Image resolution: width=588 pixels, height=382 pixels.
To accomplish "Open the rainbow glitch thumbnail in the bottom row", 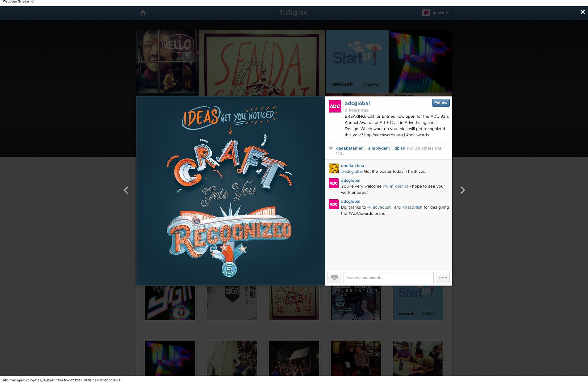I will point(170,358).
